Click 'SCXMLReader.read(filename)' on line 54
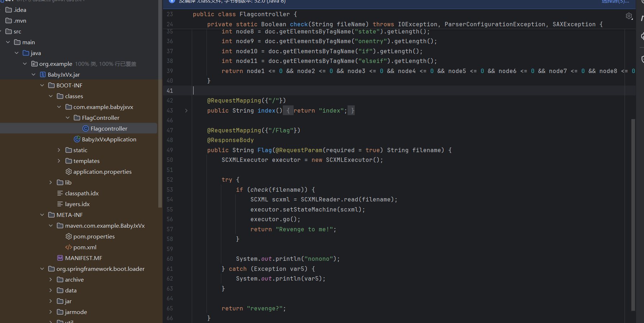This screenshot has height=323, width=644. coord(348,199)
